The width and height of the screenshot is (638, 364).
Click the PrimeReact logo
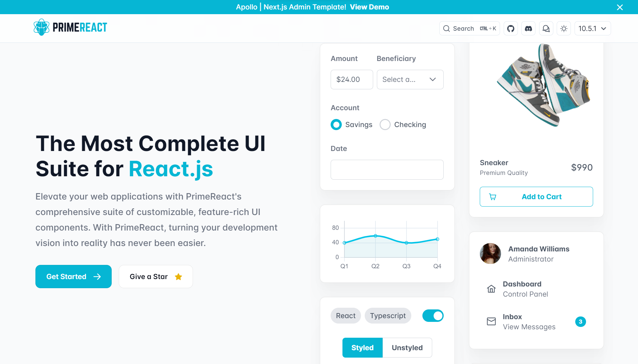tap(70, 27)
